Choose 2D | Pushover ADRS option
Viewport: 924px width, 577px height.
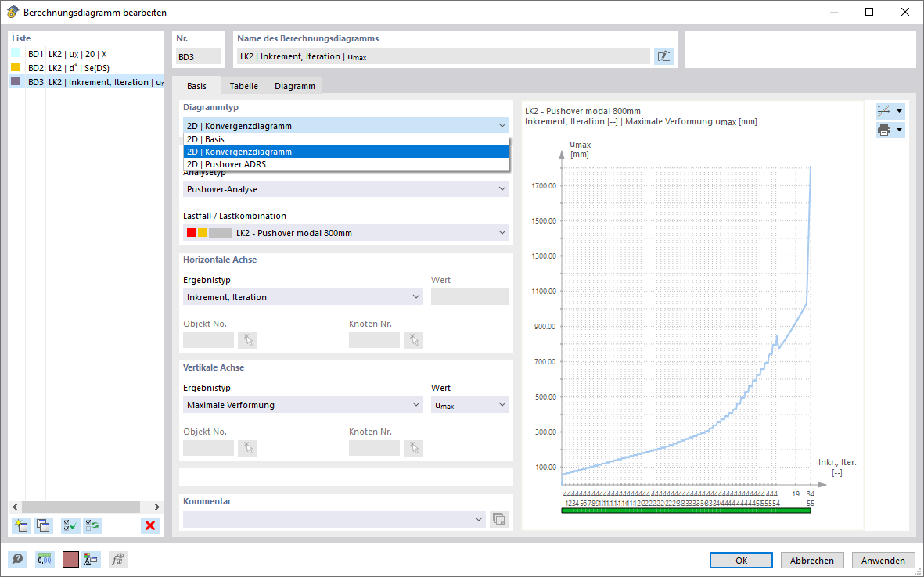click(346, 164)
